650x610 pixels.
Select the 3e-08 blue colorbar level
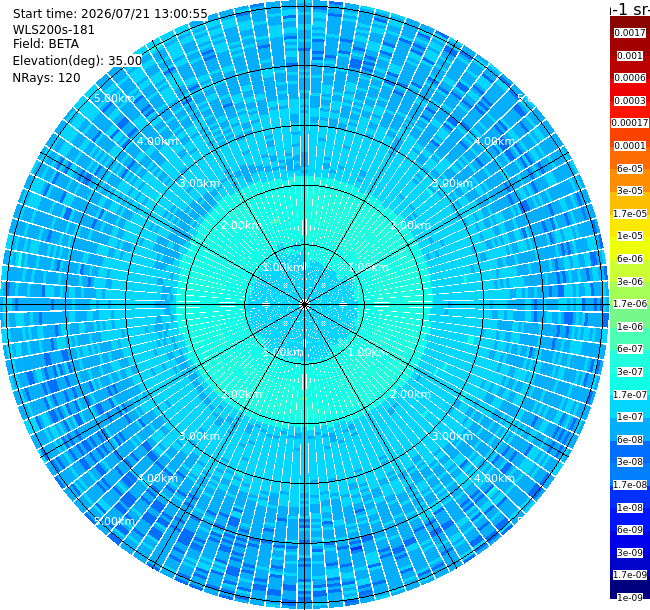(x=630, y=462)
